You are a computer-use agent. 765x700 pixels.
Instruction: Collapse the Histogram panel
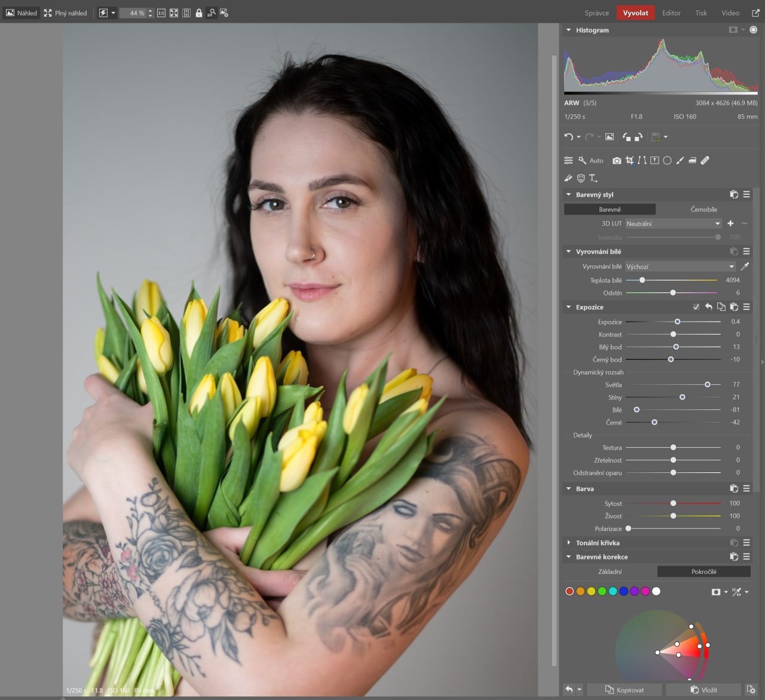(568, 30)
